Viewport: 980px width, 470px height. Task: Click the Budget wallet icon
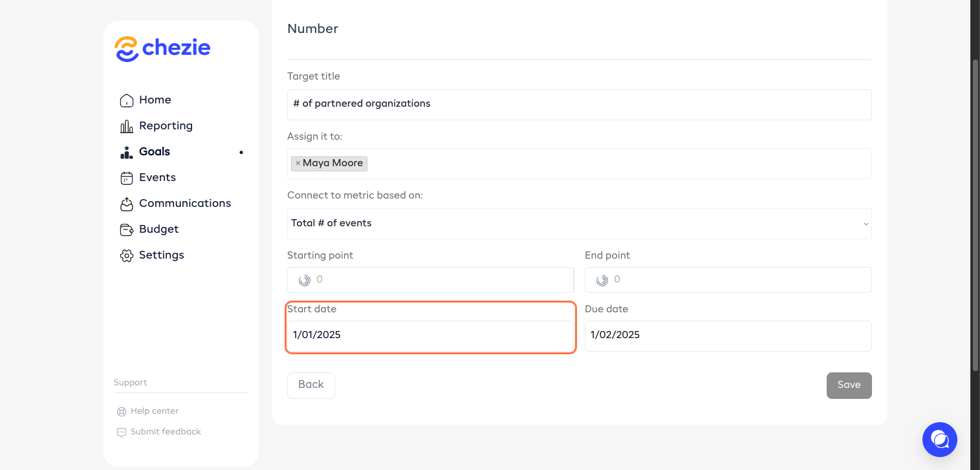point(127,230)
